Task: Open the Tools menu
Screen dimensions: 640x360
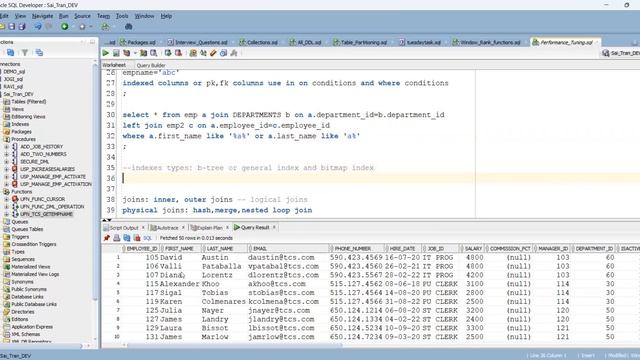Action: pos(122,16)
